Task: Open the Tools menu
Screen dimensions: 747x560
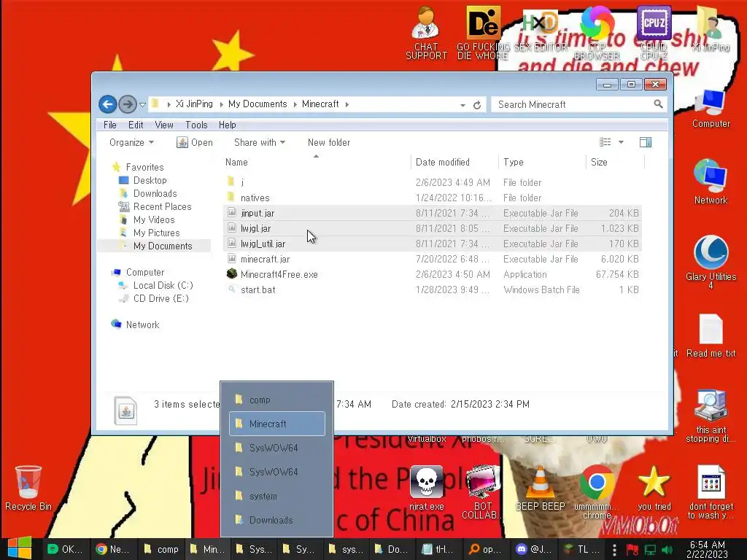Action: pos(196,125)
